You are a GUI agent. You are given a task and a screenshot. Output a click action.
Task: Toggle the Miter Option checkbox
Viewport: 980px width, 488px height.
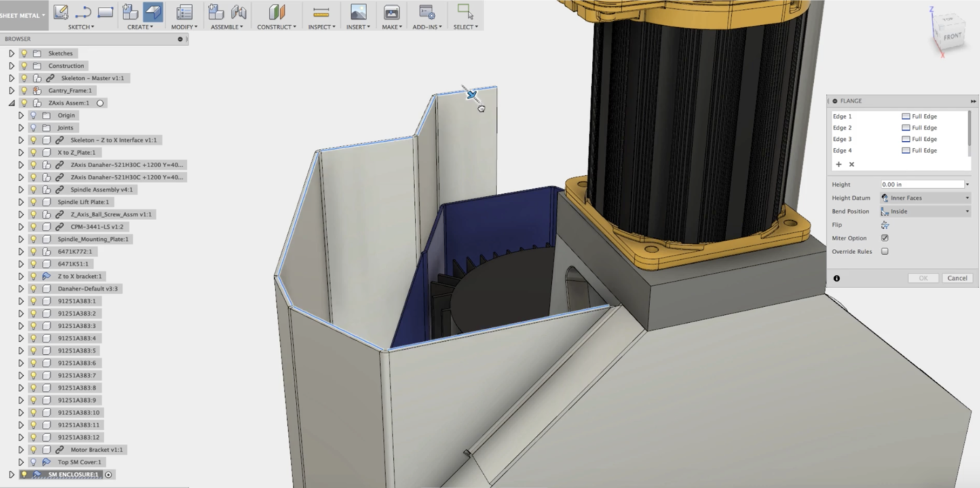(885, 238)
